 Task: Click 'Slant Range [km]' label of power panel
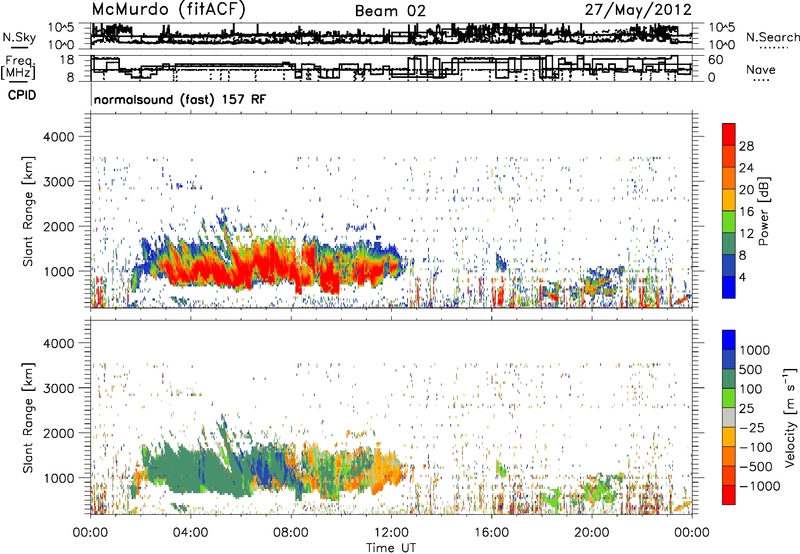click(x=28, y=211)
